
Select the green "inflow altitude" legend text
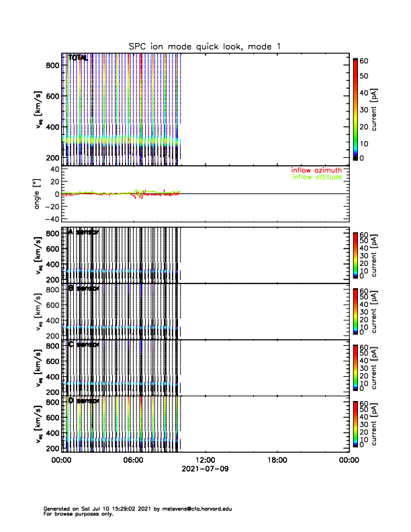pos(316,177)
